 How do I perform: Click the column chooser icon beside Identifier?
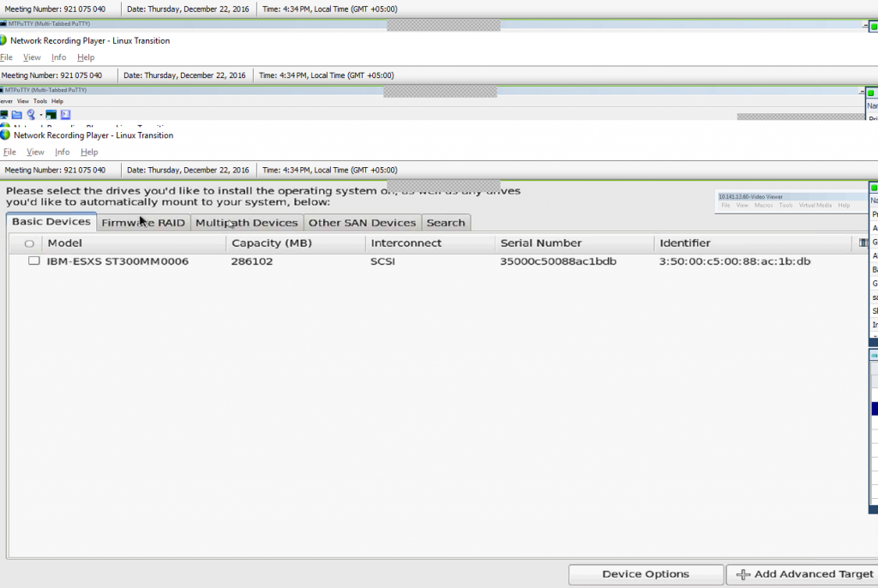click(863, 243)
